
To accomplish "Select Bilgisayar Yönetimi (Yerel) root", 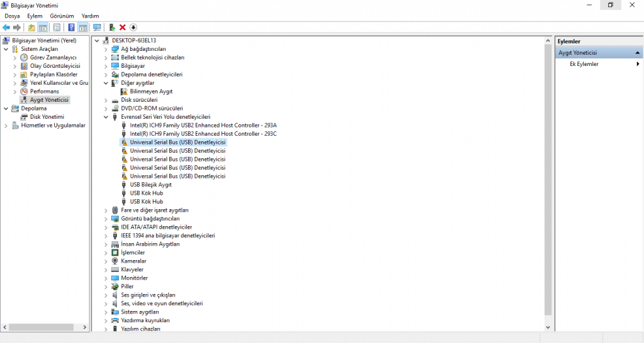I will click(44, 41).
